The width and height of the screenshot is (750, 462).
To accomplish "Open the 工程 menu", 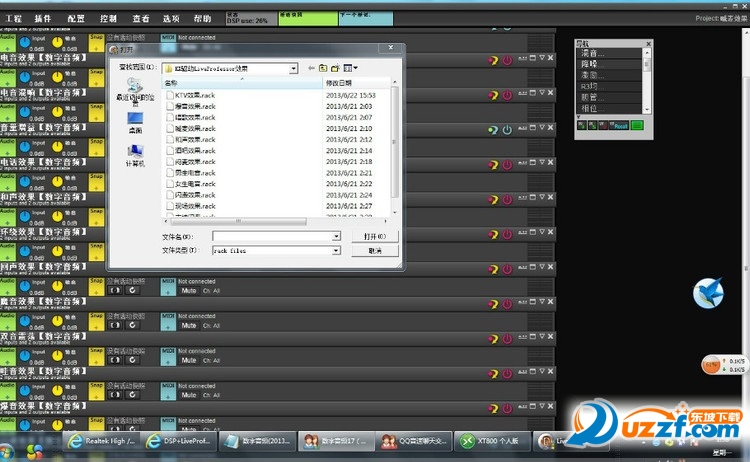I will pyautogui.click(x=13, y=19).
